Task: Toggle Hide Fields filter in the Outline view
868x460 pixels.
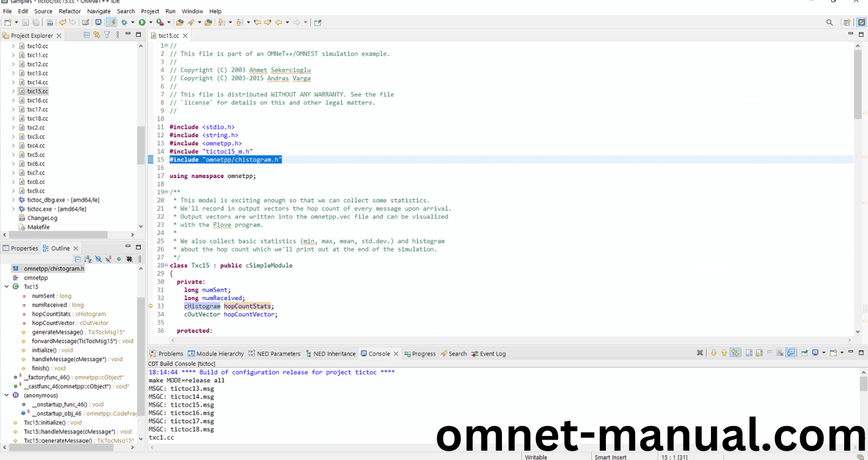Action: coord(98,259)
